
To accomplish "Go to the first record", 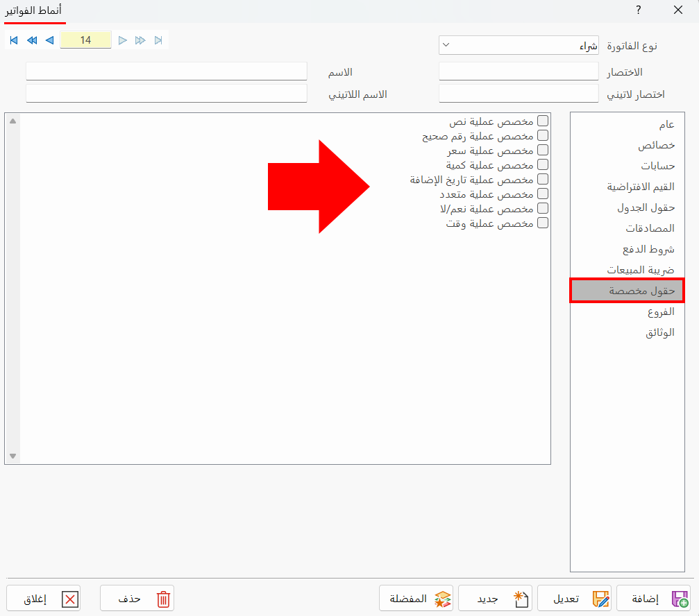I will click(14, 40).
